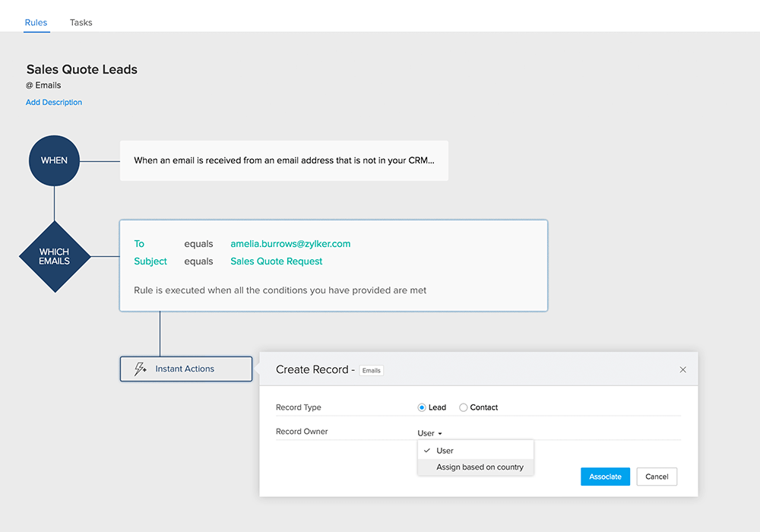Click the lightning bolt Instant Actions icon

(141, 369)
